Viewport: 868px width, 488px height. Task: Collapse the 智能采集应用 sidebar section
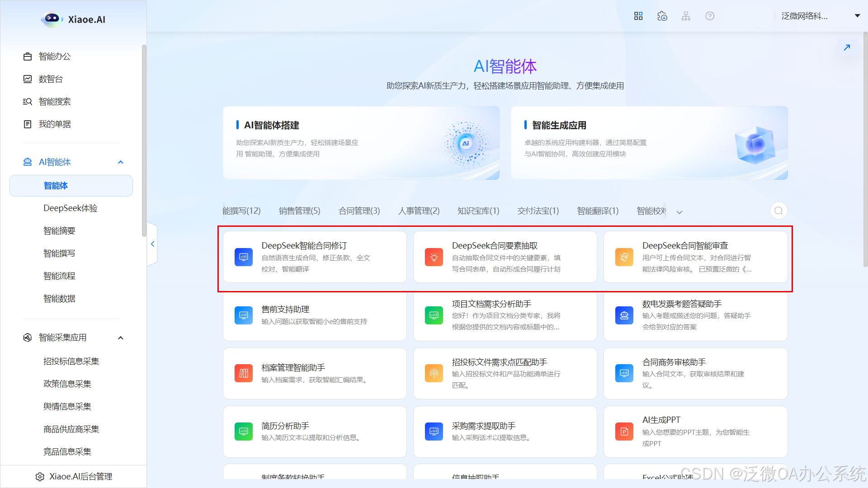click(121, 338)
